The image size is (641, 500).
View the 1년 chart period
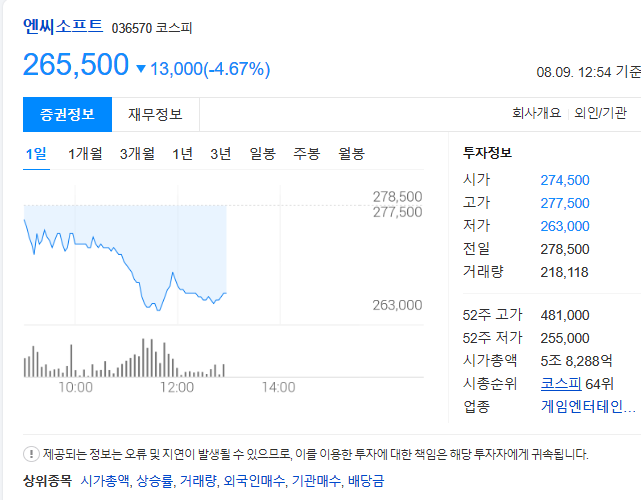click(182, 154)
